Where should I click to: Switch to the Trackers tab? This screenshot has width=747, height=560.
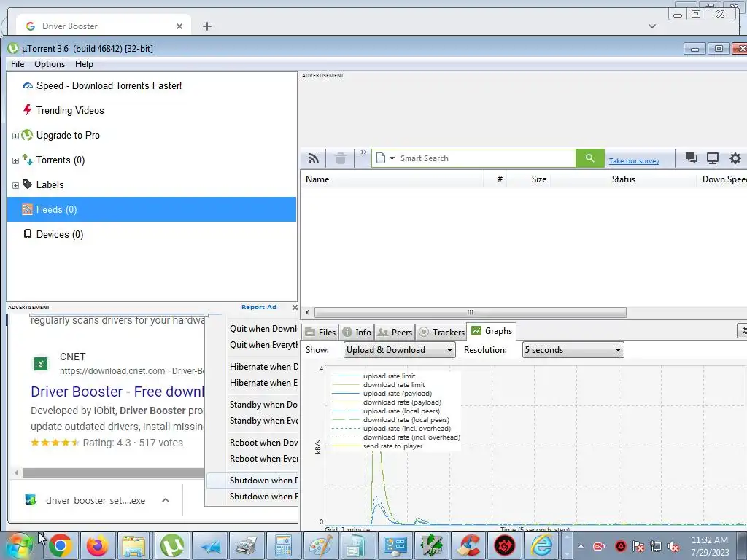pos(441,332)
